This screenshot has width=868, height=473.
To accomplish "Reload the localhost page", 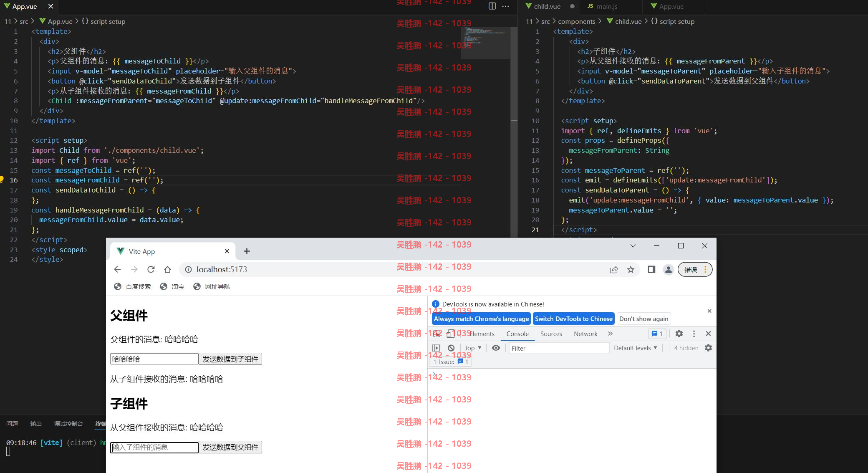I will [x=151, y=269].
